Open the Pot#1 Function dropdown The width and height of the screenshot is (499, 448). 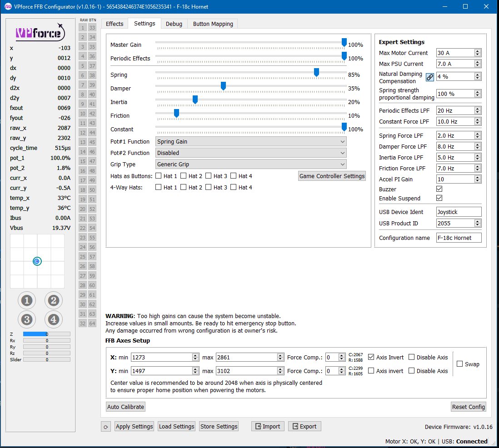coord(251,142)
